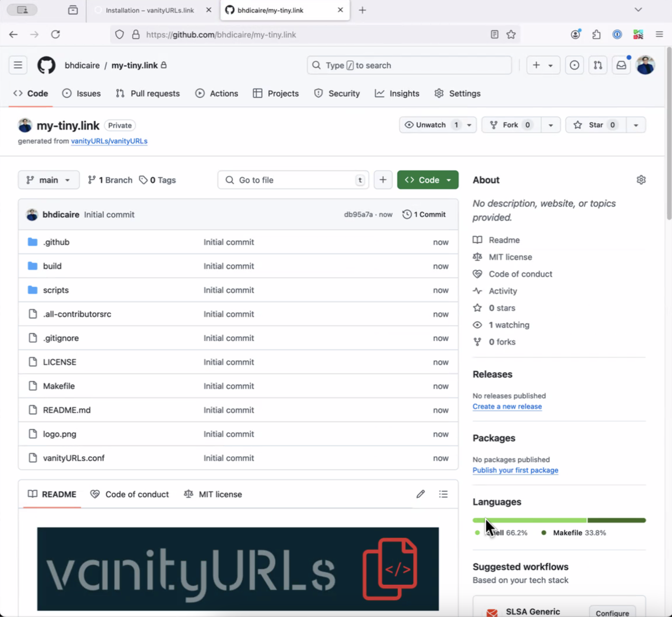Select the Code of conduct README tab
The image size is (672, 617).
coord(130,494)
